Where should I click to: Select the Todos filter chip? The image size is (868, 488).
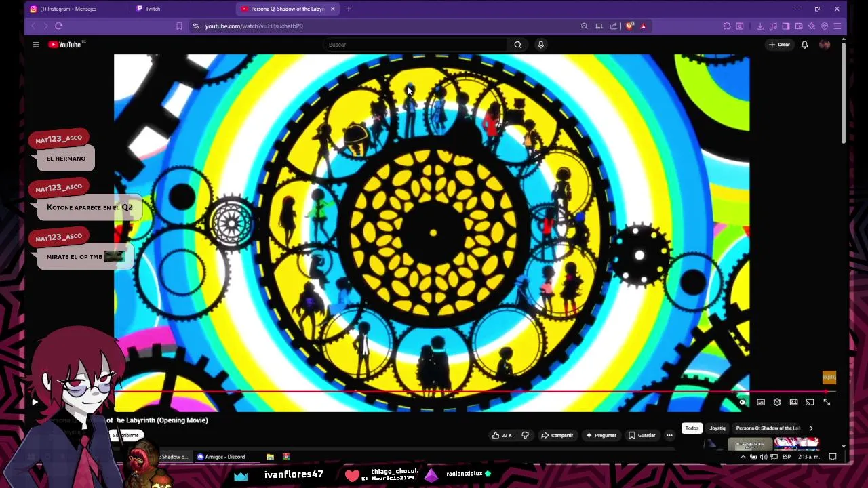pos(692,428)
